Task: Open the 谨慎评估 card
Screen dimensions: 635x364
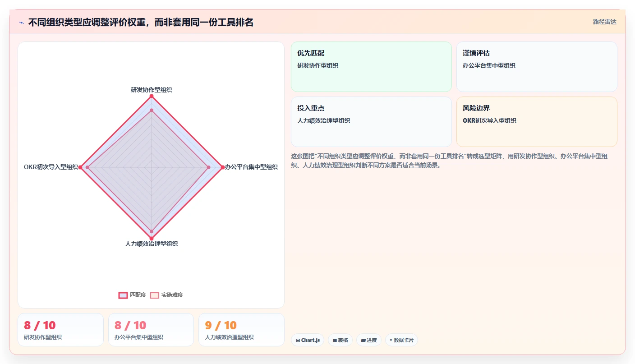Action: (x=537, y=67)
